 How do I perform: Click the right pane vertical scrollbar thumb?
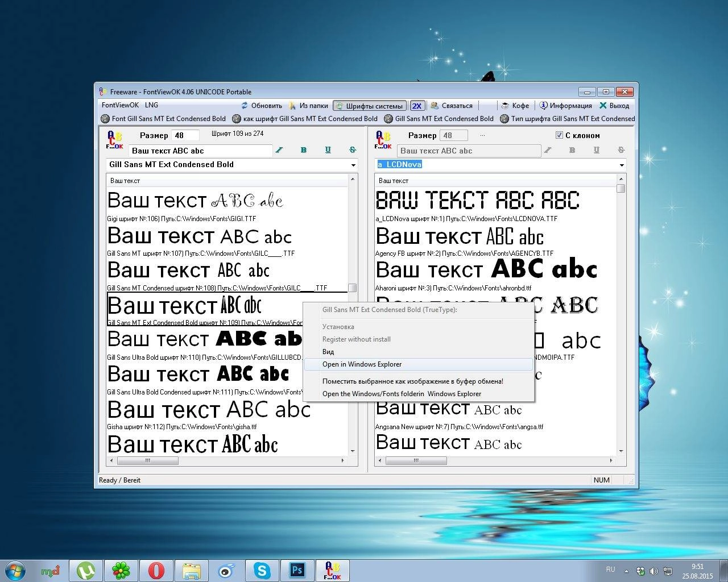tap(621, 189)
